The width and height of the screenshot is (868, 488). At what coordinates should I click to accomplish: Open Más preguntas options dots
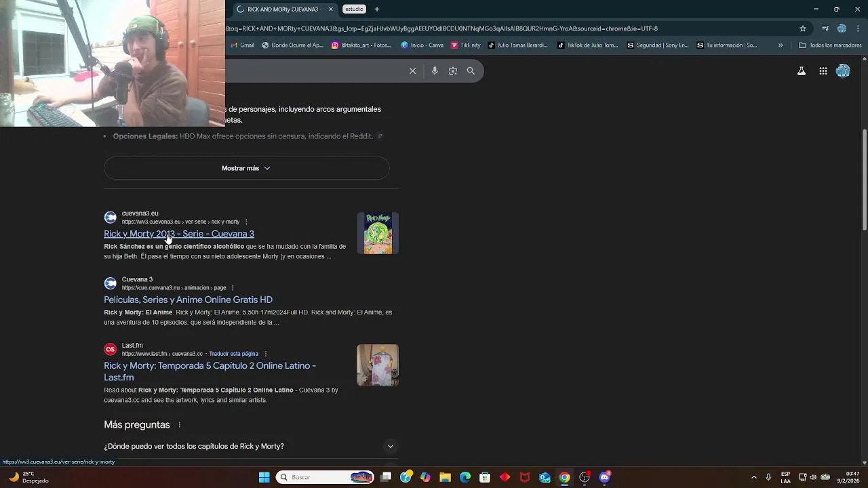180,425
